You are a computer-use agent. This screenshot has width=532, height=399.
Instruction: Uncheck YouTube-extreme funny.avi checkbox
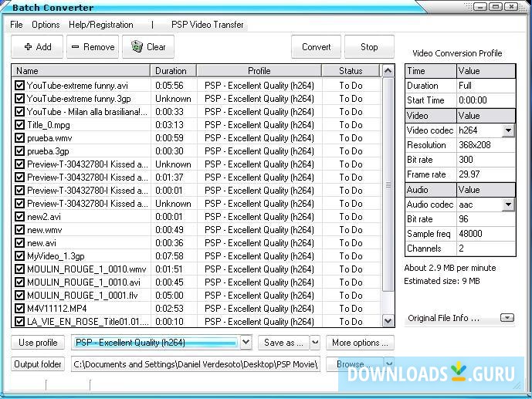pyautogui.click(x=19, y=86)
